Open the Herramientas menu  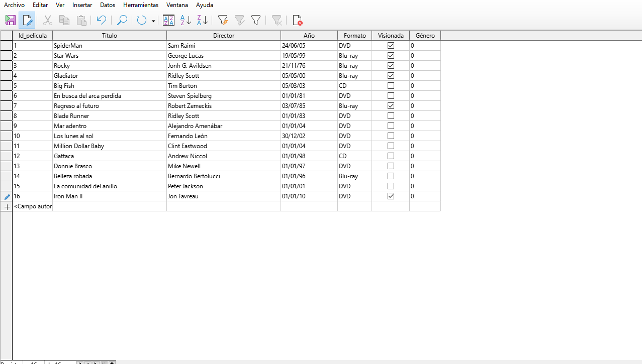tap(141, 5)
